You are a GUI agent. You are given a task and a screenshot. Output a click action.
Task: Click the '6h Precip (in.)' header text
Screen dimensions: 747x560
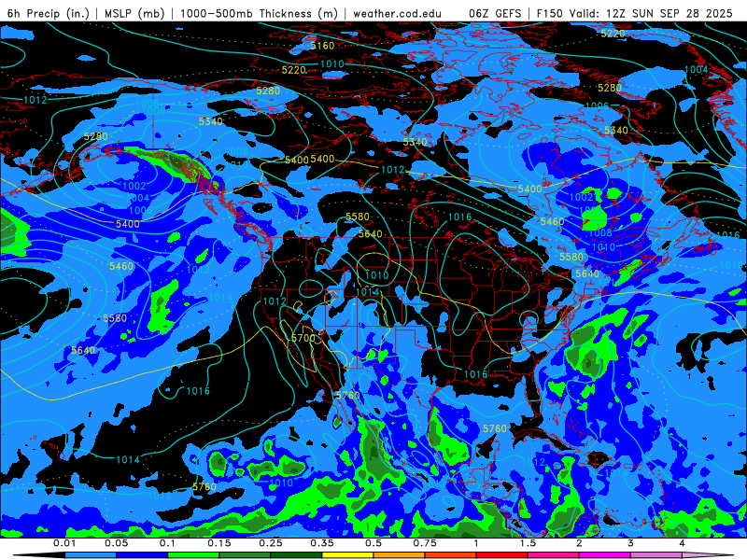point(49,13)
